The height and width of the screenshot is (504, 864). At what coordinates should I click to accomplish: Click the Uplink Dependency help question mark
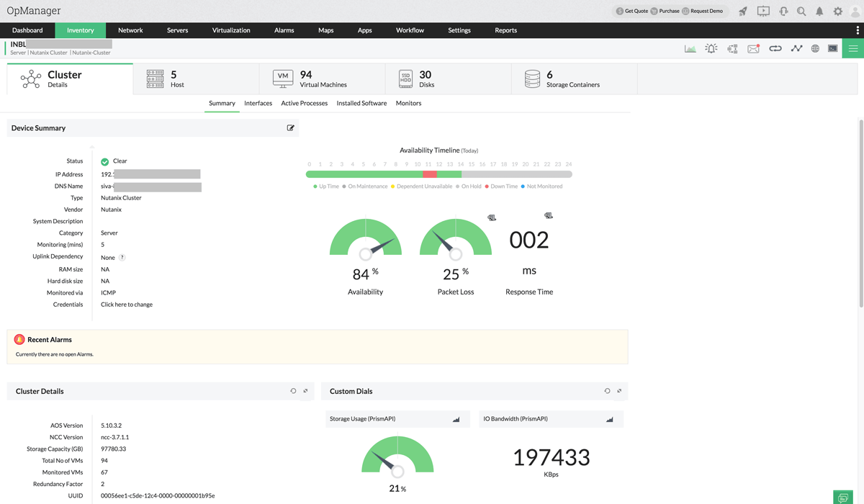(x=122, y=257)
